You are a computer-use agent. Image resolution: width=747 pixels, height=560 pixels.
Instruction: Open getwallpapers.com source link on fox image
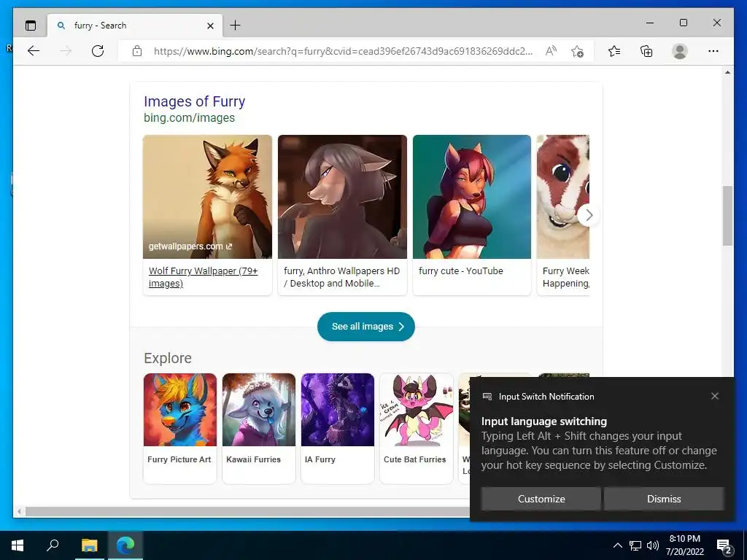(x=190, y=246)
